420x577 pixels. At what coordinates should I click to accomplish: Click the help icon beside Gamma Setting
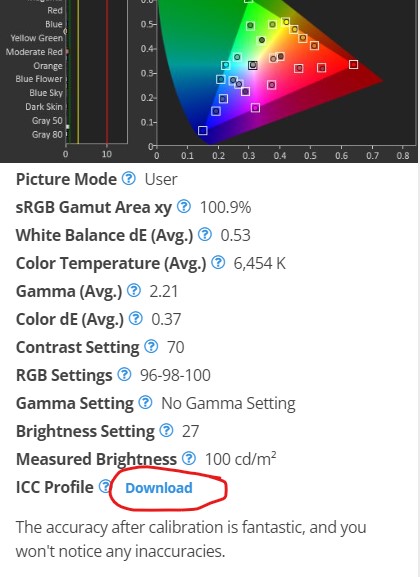click(145, 402)
